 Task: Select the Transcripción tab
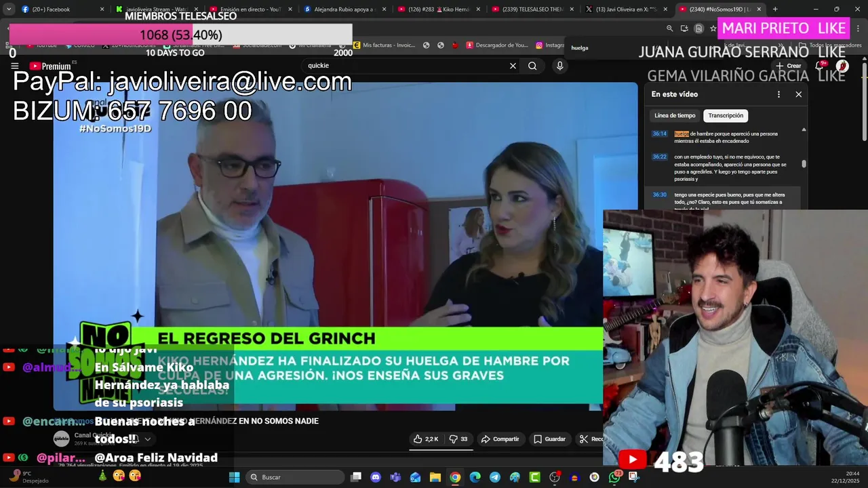coord(726,116)
